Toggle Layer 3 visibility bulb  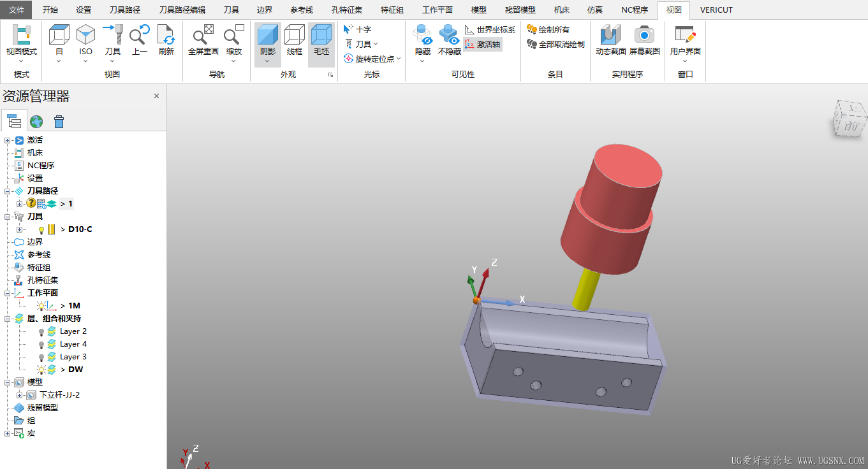click(41, 357)
